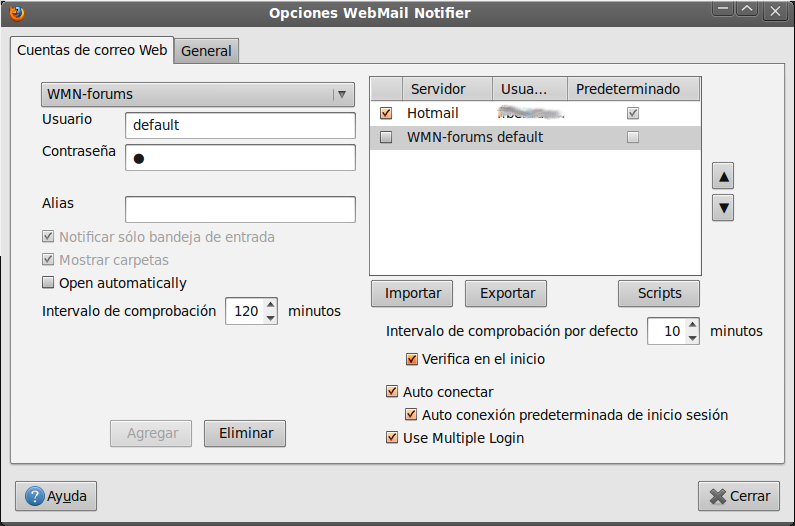Open the Scripts button

click(x=659, y=293)
